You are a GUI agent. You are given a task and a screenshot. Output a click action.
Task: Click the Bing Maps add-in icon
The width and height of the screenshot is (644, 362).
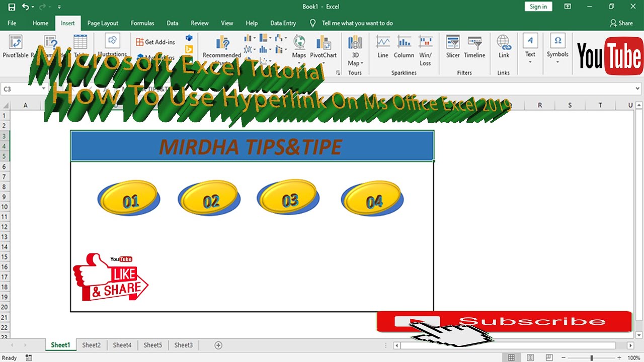point(189,49)
